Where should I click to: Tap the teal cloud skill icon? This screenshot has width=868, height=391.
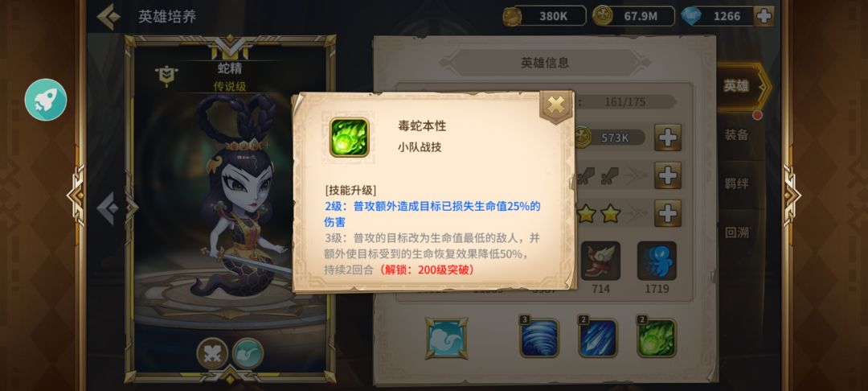[x=446, y=338]
